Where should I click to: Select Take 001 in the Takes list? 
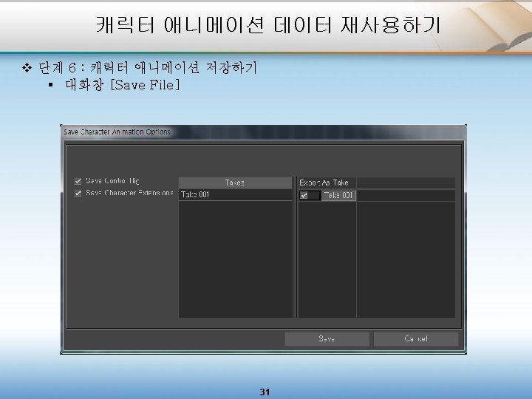(235, 195)
